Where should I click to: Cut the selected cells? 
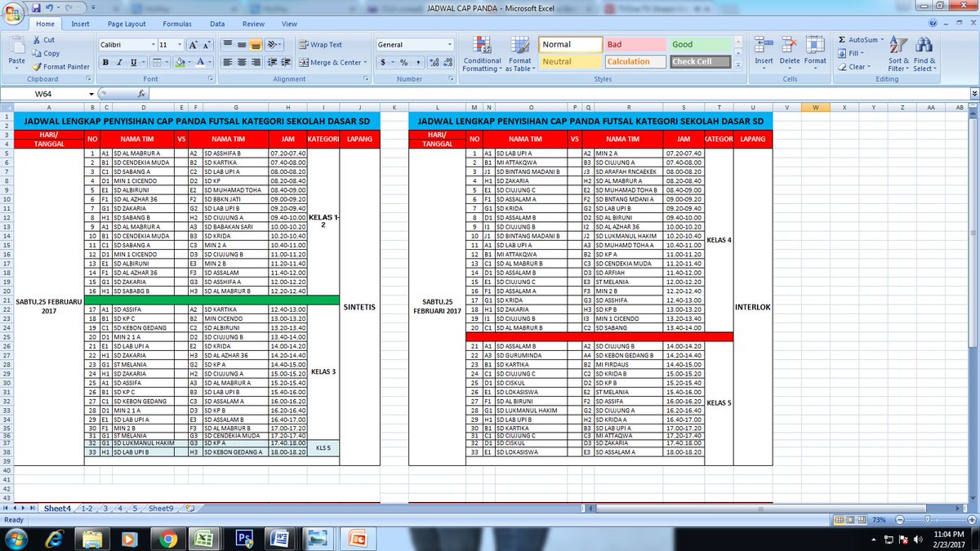43,39
